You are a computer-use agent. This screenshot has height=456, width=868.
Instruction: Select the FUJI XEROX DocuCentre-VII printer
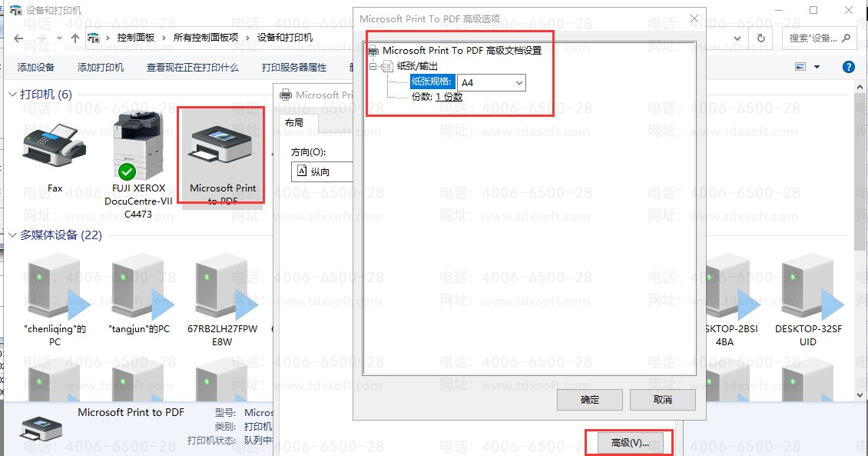click(137, 146)
